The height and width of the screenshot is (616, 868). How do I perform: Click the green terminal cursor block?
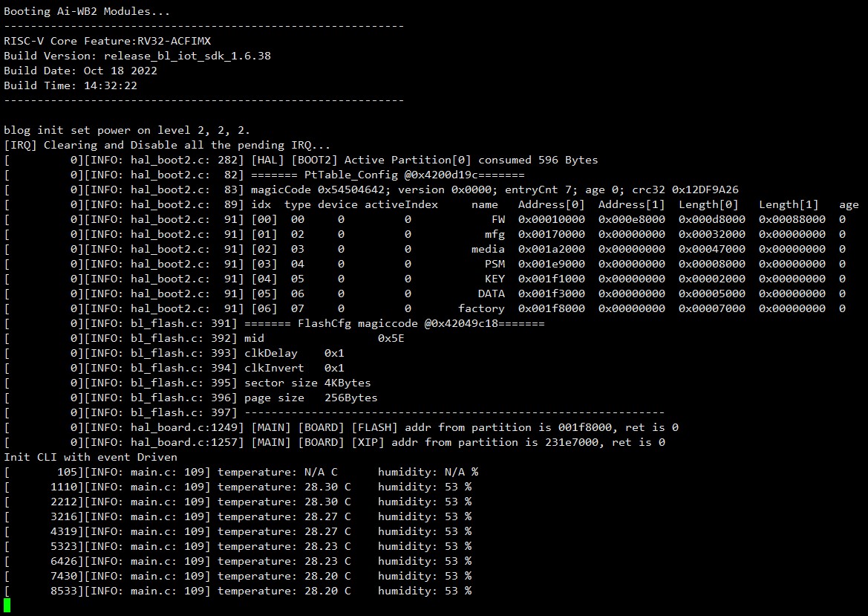click(x=7, y=606)
